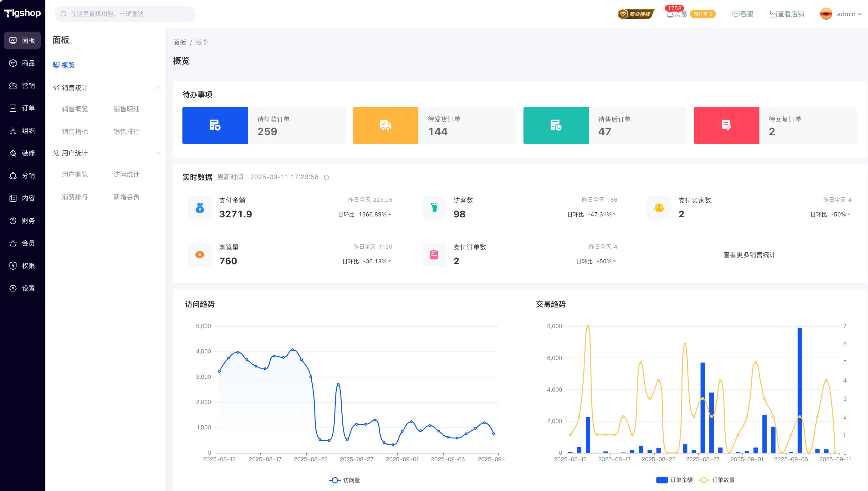Click the blue 待付款订单 card icon

coord(215,125)
